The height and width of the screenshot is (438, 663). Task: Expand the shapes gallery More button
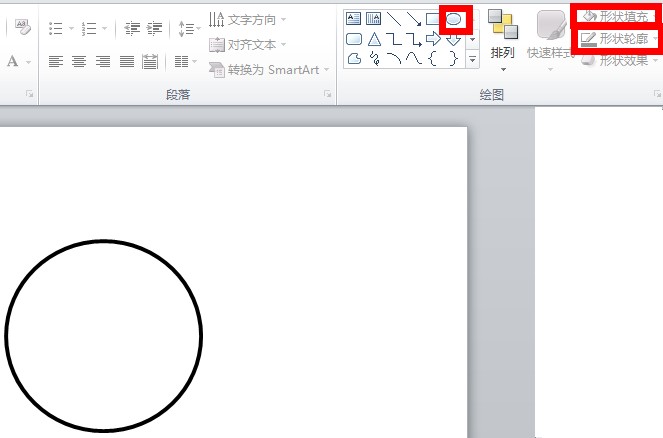(472, 60)
